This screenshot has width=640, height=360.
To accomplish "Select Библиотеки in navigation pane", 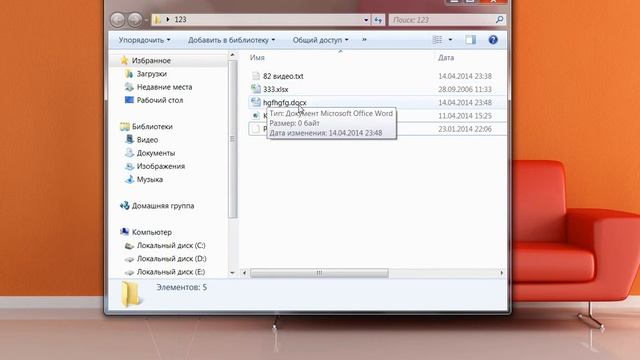I will [x=152, y=127].
